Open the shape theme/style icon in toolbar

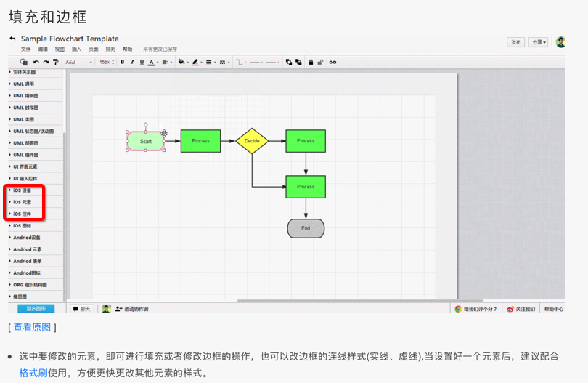[x=24, y=62]
